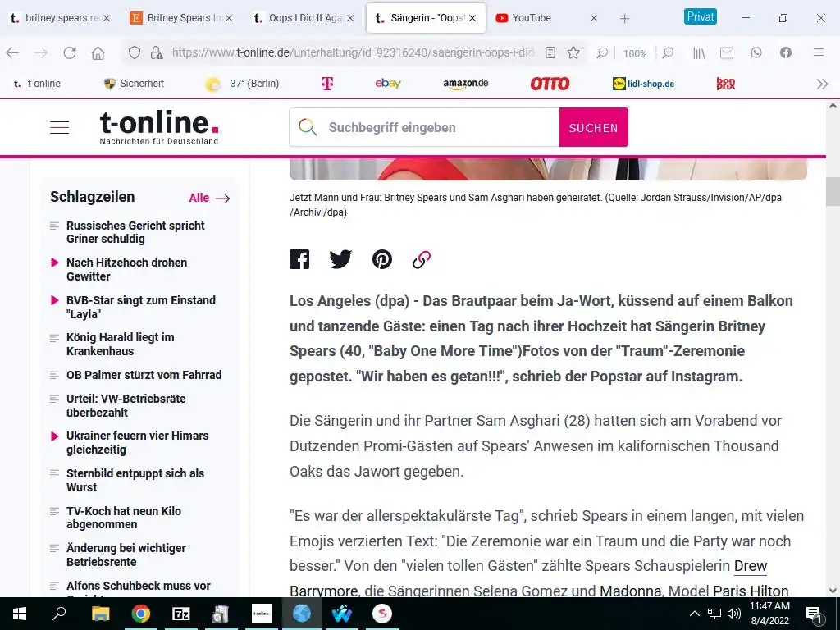
Task: Share article on Facebook
Action: click(299, 259)
